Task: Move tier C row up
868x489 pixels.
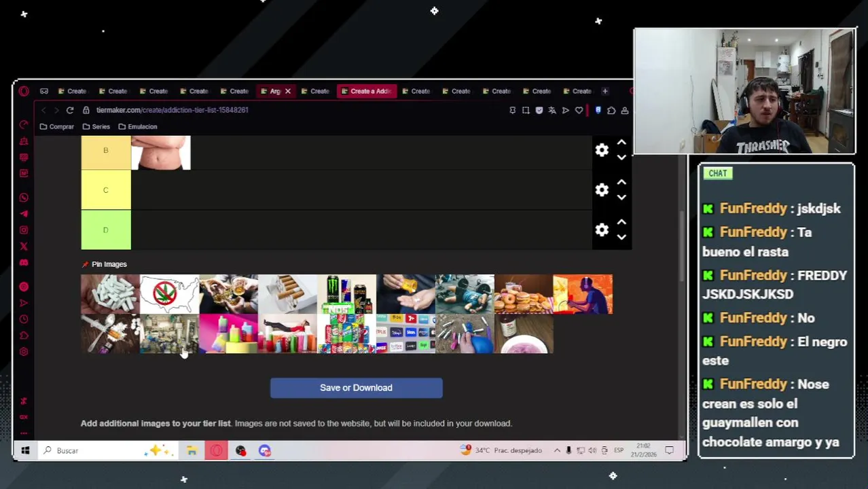Action: tap(621, 183)
